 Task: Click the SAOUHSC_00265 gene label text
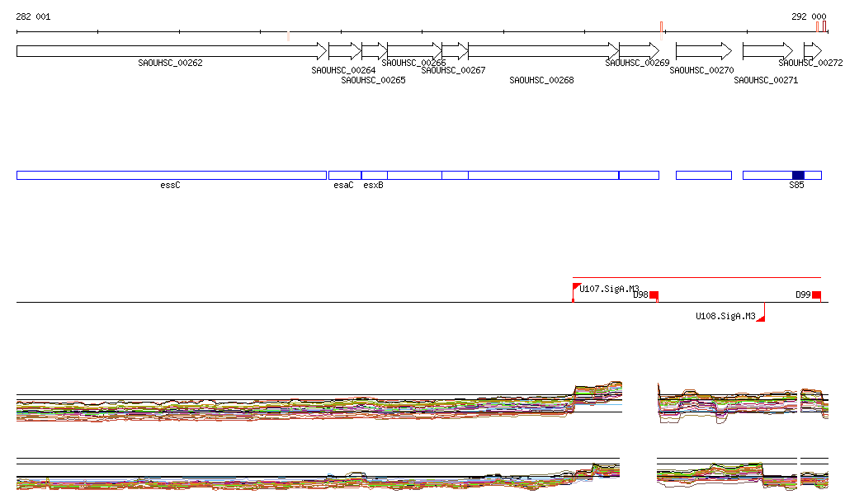(x=373, y=80)
